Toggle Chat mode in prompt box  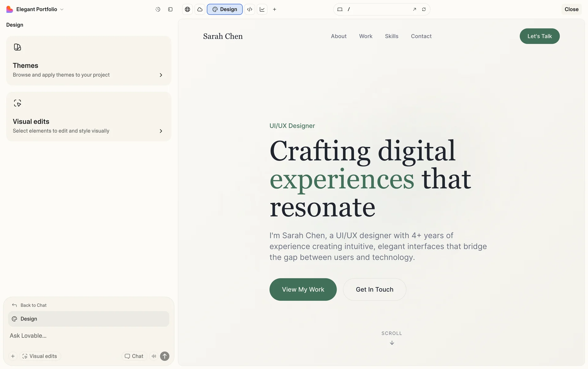[x=134, y=356]
